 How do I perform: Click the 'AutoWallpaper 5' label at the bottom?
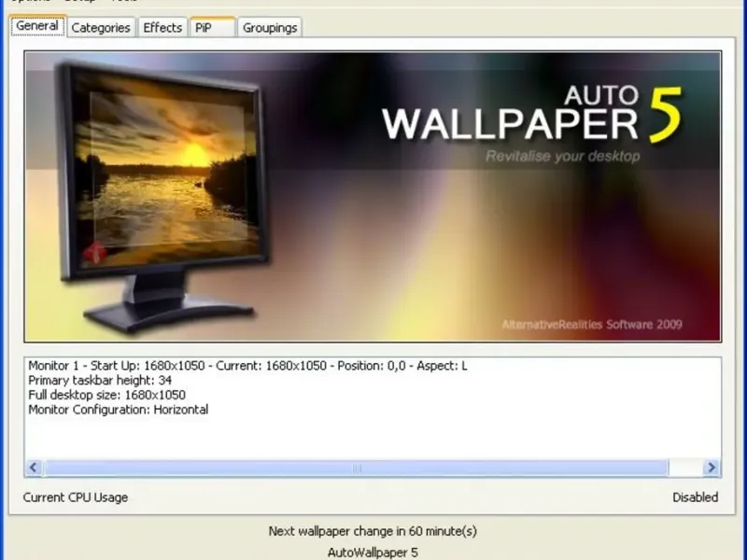click(373, 553)
